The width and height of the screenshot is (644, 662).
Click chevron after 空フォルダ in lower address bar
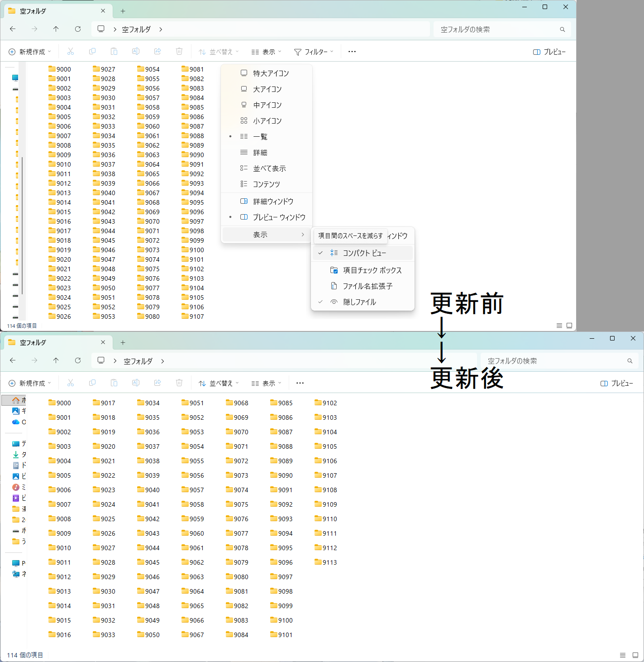pyautogui.click(x=162, y=361)
